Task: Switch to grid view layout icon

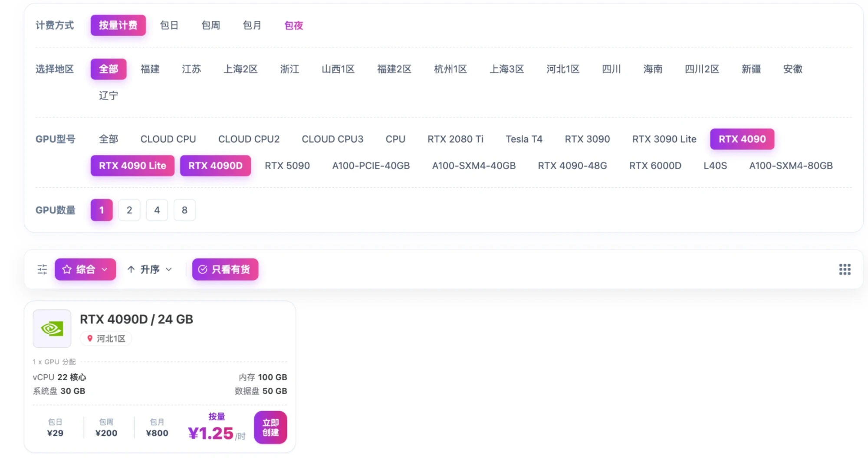Action: pos(845,269)
